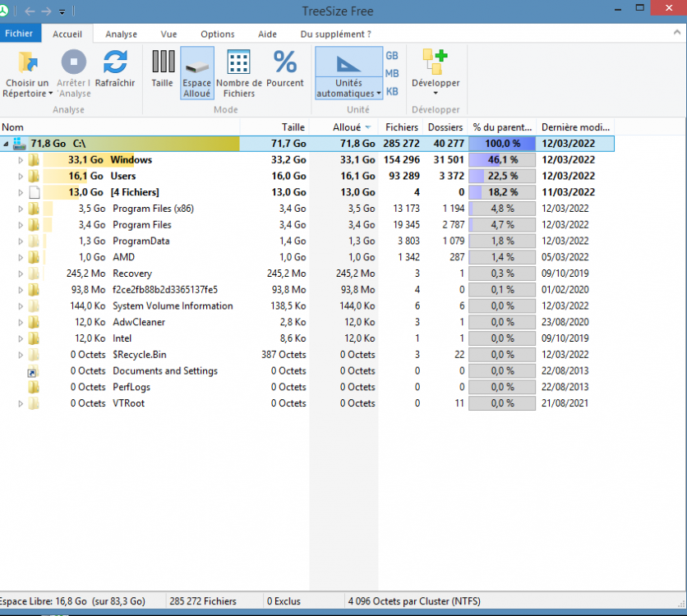
Task: Expand the Windows folder tree node
Action: [21, 160]
